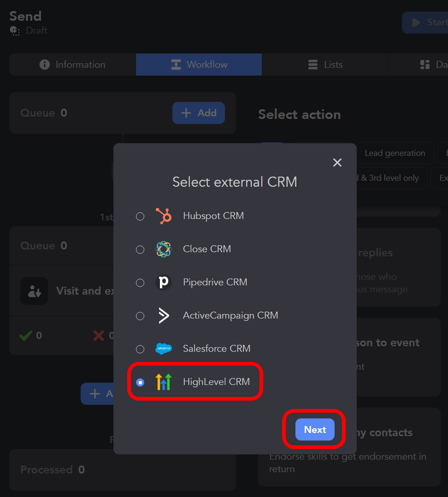Click the Pipedrive logo icon
The width and height of the screenshot is (448, 497).
pos(164,282)
